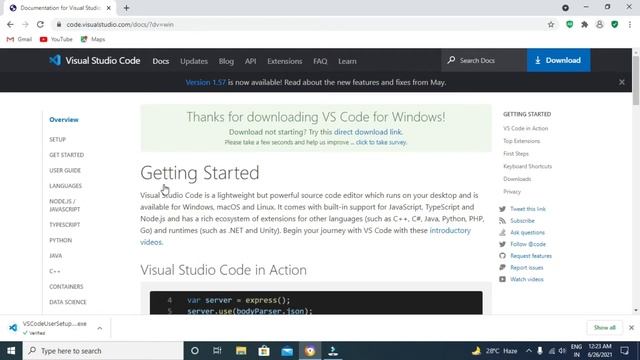Open Updates in top navigation
This screenshot has width=640, height=360.
click(x=194, y=61)
